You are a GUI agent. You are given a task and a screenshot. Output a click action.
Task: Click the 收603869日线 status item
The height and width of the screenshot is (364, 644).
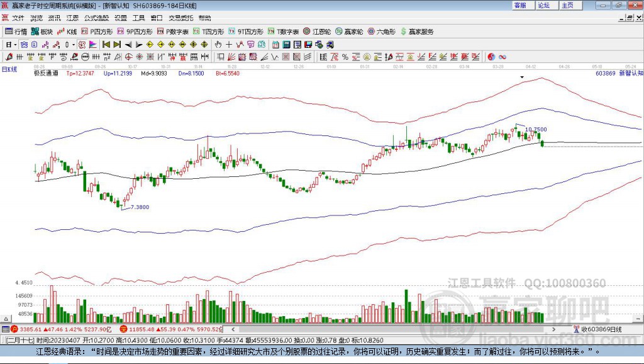(x=597, y=329)
